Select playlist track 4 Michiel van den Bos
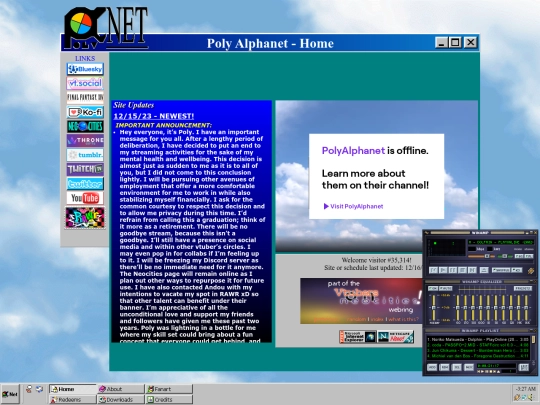 tap(479, 356)
